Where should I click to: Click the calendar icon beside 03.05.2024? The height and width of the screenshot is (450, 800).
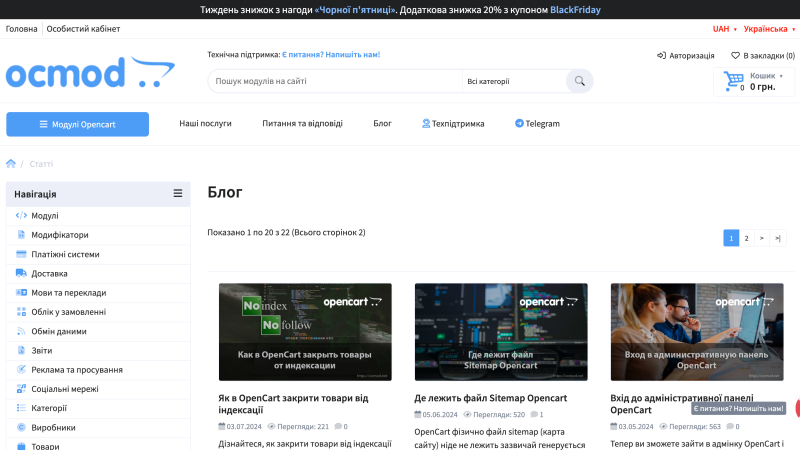pos(614,426)
